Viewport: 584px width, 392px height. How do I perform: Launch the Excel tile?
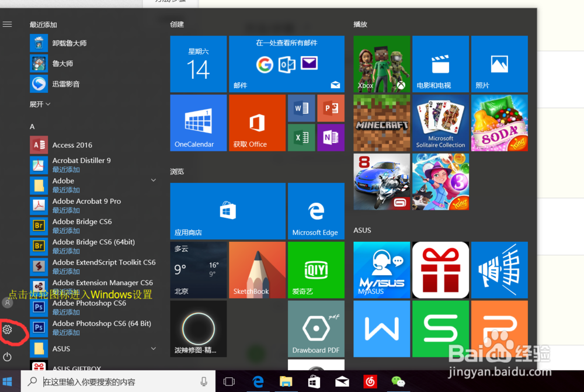tap(301, 137)
